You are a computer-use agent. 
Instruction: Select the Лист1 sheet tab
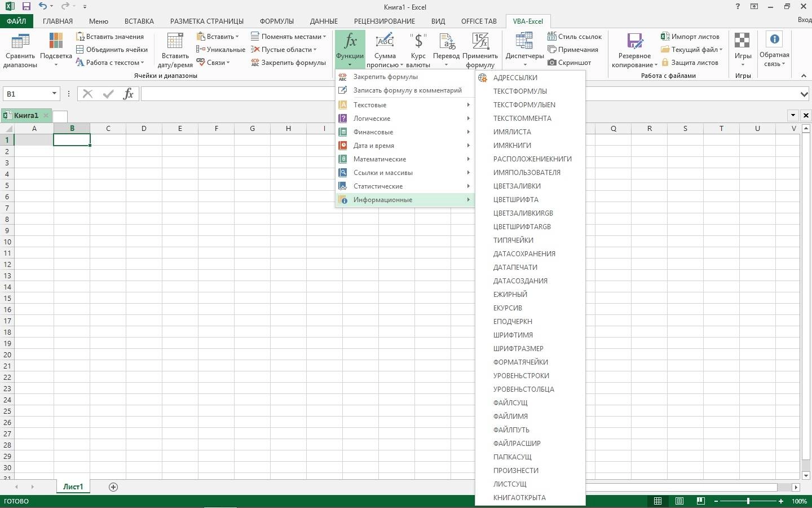click(73, 487)
